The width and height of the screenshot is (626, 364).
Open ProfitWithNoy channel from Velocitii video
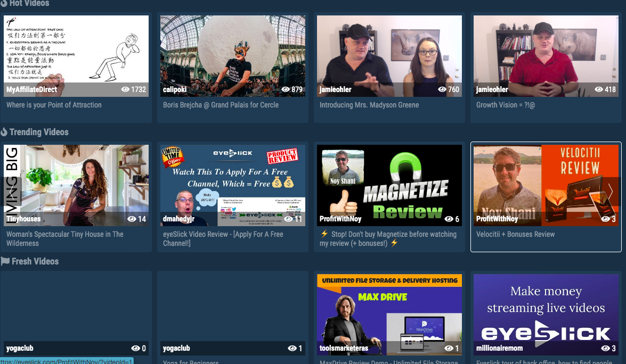(497, 219)
